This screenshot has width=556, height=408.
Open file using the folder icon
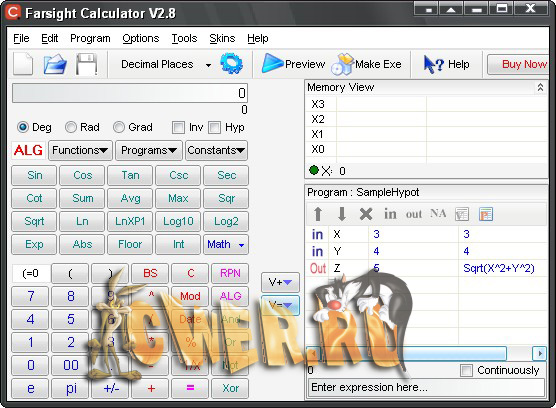(x=55, y=64)
